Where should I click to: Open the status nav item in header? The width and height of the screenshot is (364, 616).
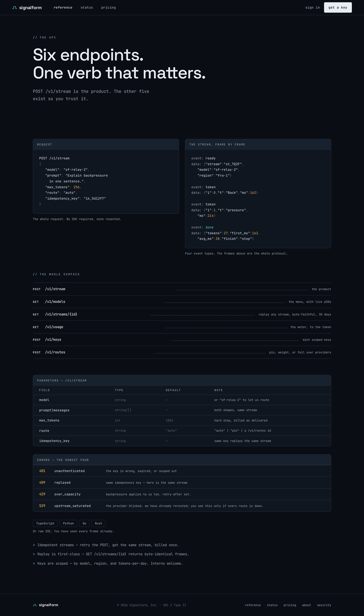(x=87, y=8)
